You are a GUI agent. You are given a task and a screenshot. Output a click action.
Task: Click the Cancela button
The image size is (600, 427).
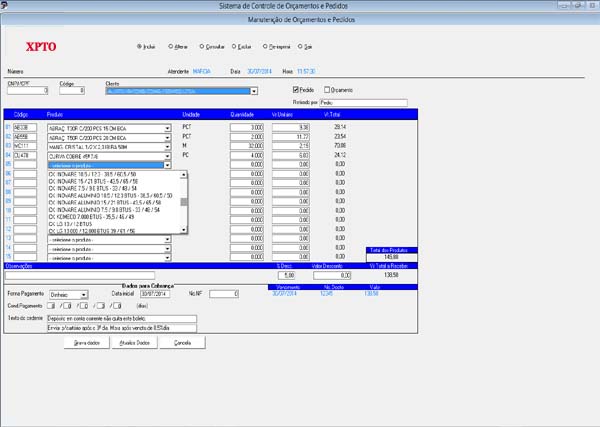(x=182, y=341)
